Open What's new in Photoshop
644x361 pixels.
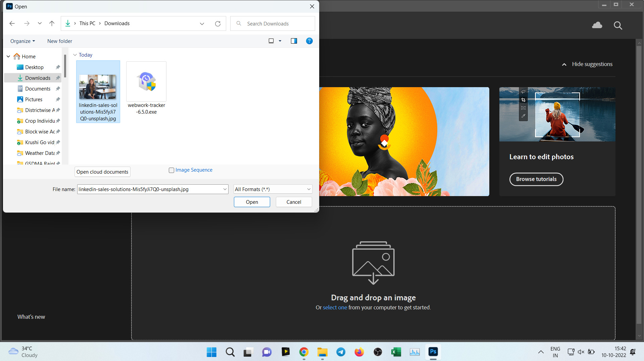(31, 317)
